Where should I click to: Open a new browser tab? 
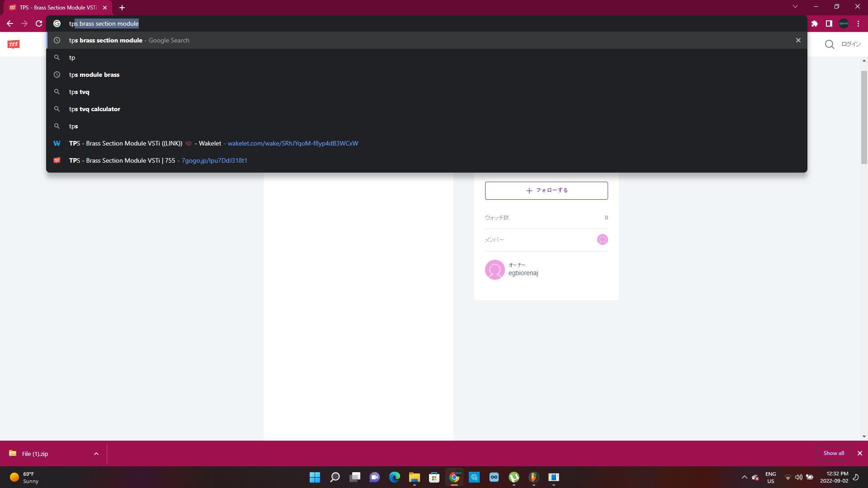[x=122, y=8]
